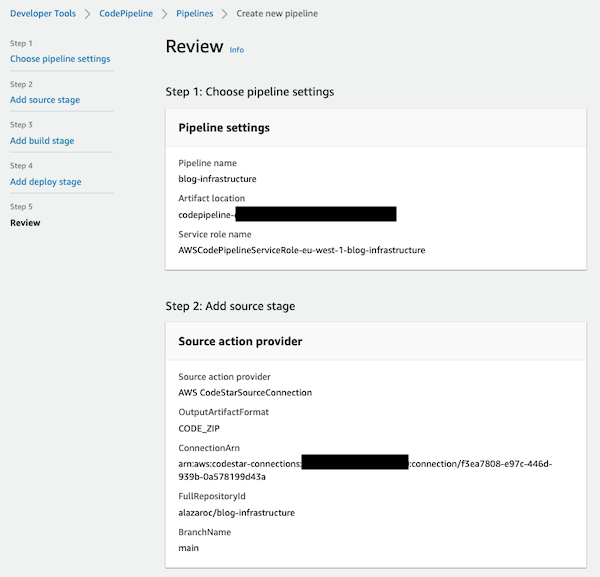Click the main branch name value

pos(188,548)
